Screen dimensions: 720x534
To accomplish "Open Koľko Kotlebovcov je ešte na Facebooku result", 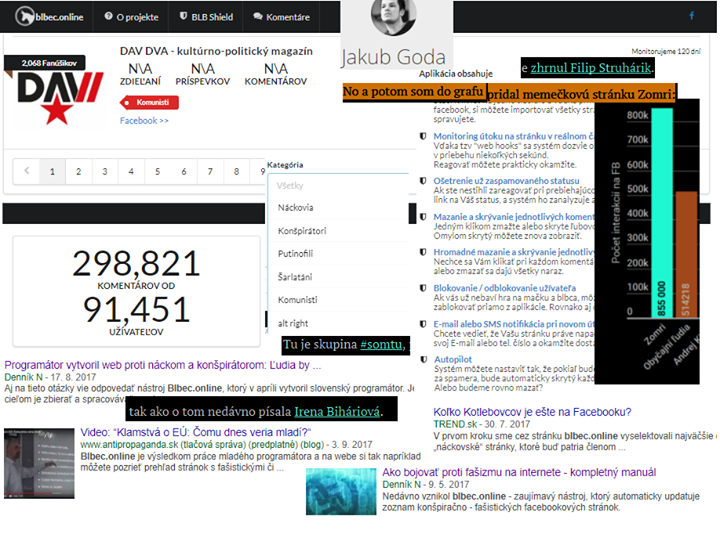I will (532, 412).
